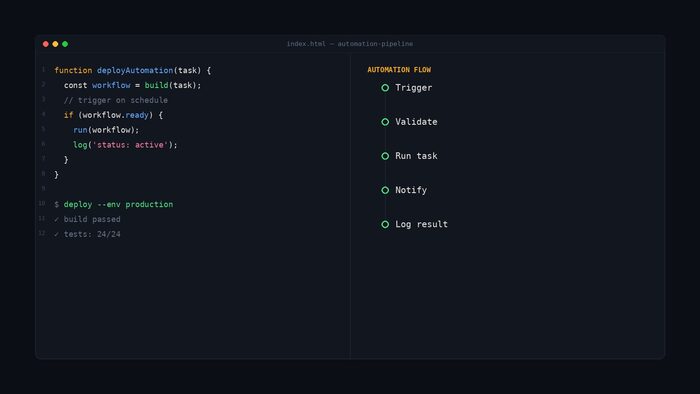
Task: Click line number 10 in gutter
Action: point(42,203)
